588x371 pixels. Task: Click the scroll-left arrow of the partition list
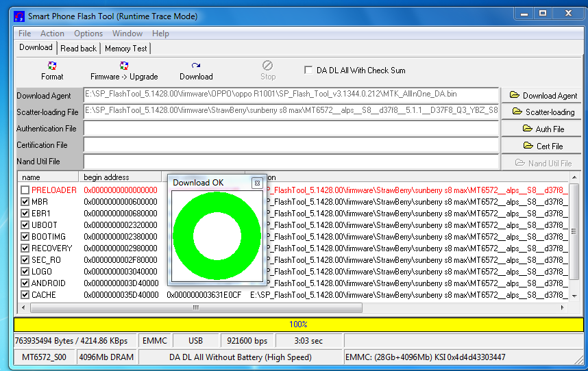point(23,308)
